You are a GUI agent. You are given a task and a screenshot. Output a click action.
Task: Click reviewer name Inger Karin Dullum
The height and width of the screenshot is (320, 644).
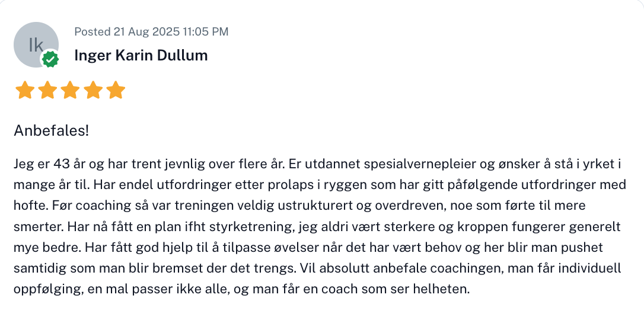(141, 56)
